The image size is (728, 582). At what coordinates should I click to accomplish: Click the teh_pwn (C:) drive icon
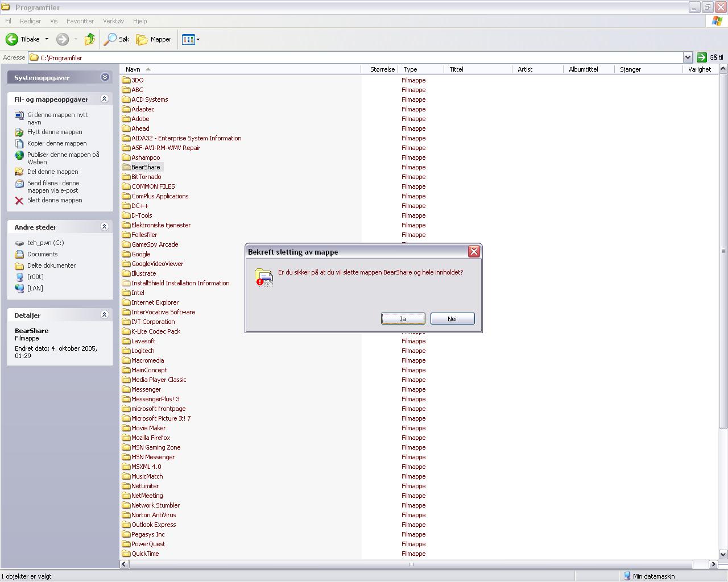click(19, 243)
